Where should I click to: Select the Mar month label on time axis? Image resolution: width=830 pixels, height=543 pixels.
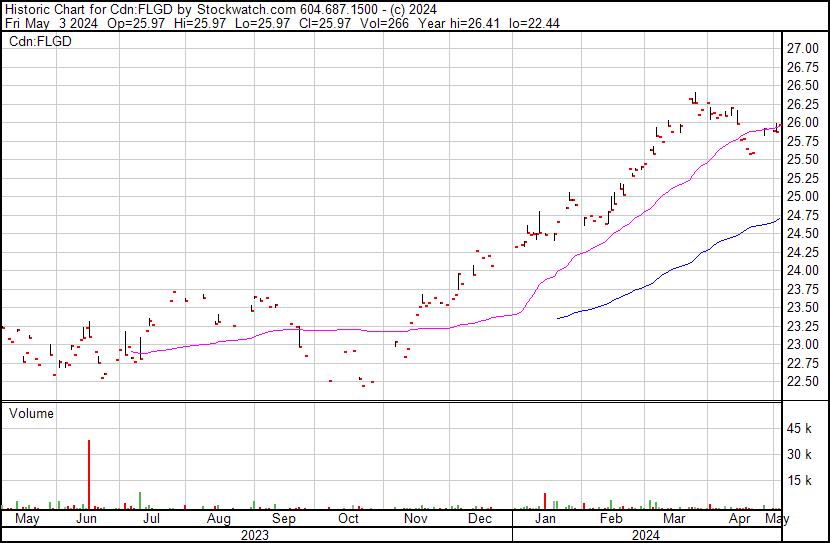point(674,520)
